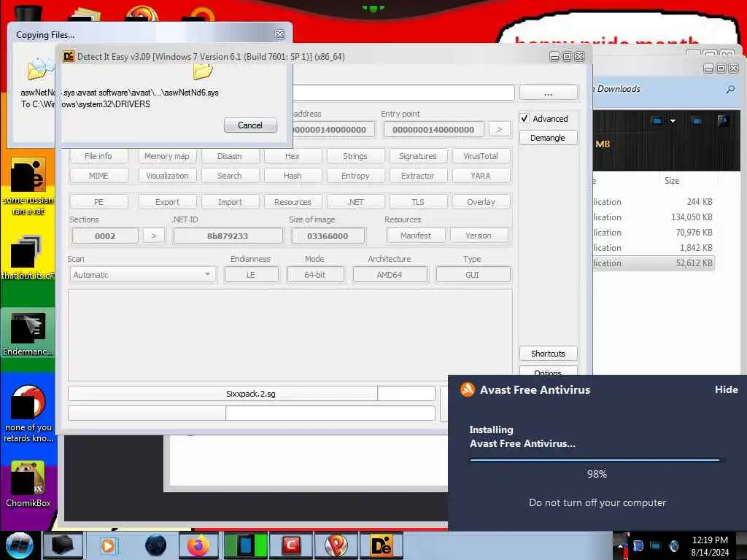Open the Resources view
The image size is (747, 560).
point(293,202)
